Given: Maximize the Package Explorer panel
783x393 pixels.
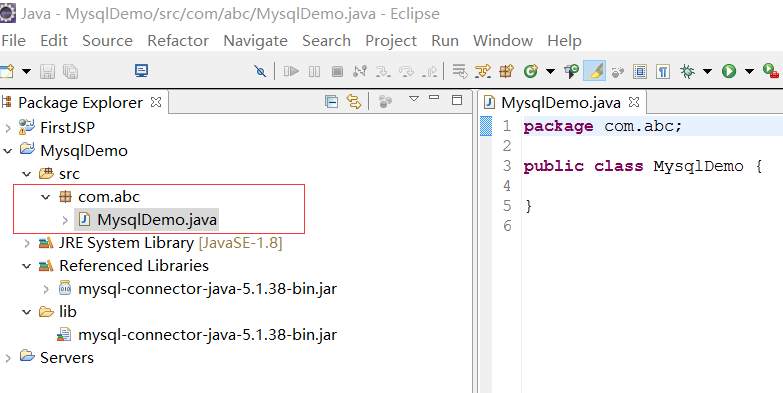Looking at the screenshot, I should pos(457,100).
